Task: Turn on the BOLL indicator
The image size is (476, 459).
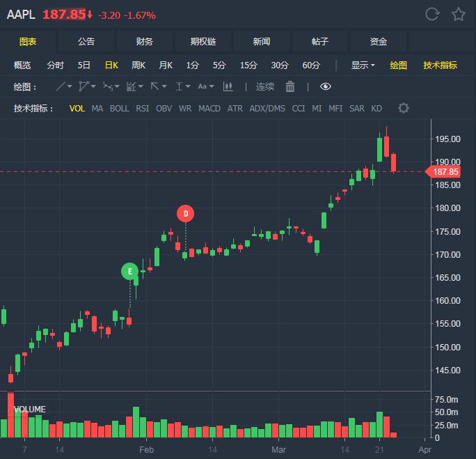Action: click(x=119, y=109)
